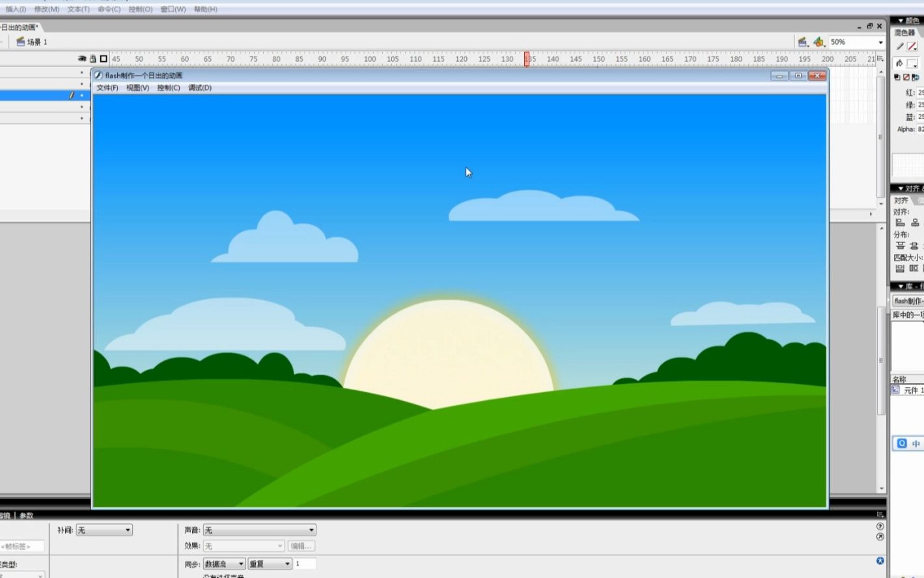Click the stroke color swatch in color mixer
Image resolution: width=924 pixels, height=578 pixels.
click(x=912, y=46)
